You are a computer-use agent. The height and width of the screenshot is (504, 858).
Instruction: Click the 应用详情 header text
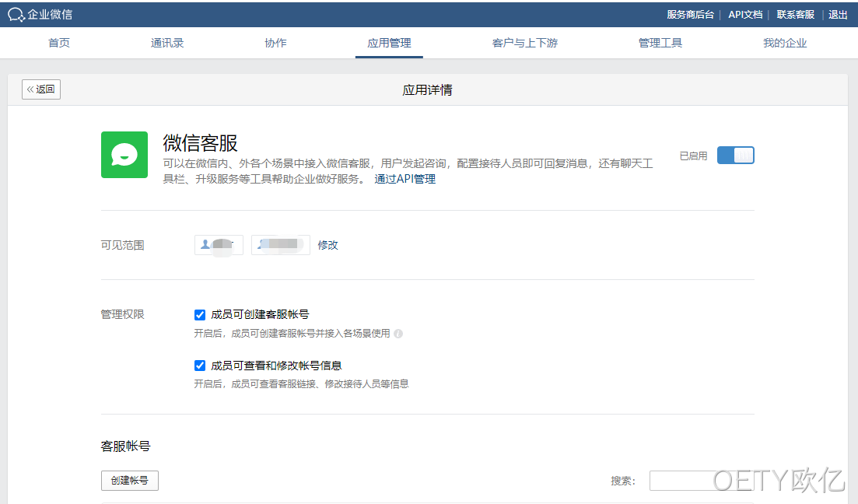point(427,89)
